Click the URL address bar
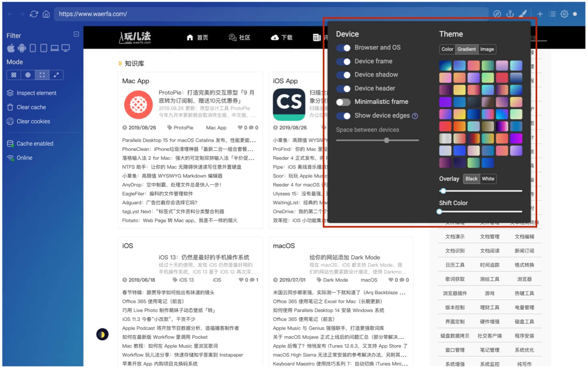This screenshot has height=368, width=588. pos(271,14)
